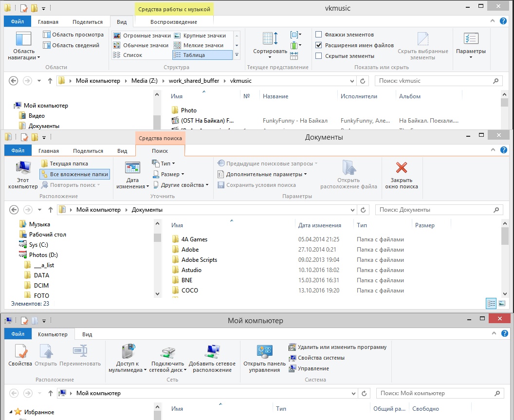Screen dimensions: 514x420
Task: Sort vkmusic list by Альбом column
Action: coord(429,96)
